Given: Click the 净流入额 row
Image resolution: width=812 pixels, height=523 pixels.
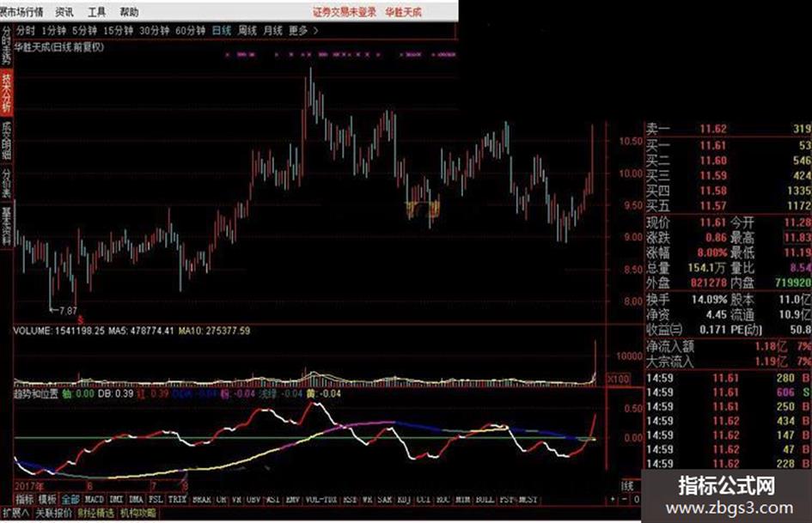Looking at the screenshot, I should [x=728, y=346].
